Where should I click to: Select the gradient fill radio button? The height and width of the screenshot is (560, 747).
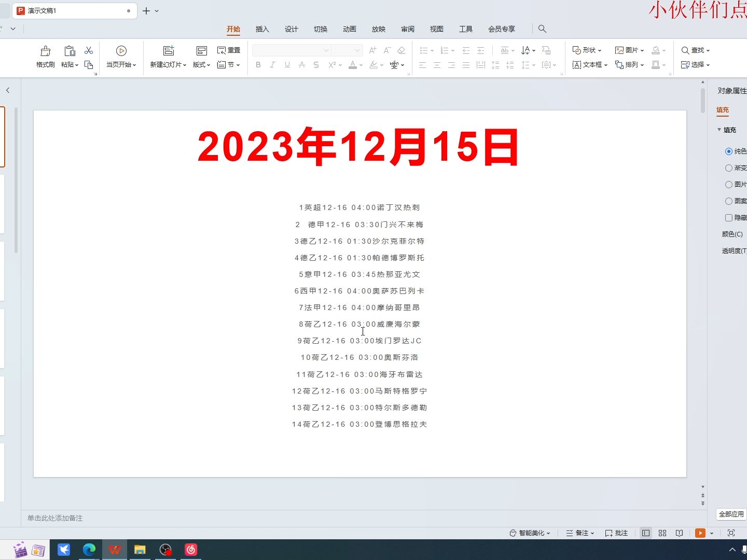(x=729, y=168)
